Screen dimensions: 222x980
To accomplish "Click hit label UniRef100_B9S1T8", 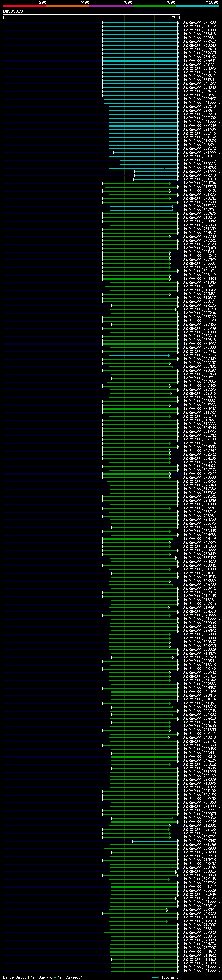I will coord(199,106).
